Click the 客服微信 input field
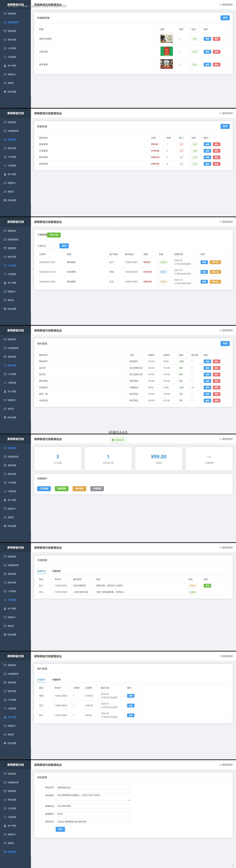 coord(93,814)
